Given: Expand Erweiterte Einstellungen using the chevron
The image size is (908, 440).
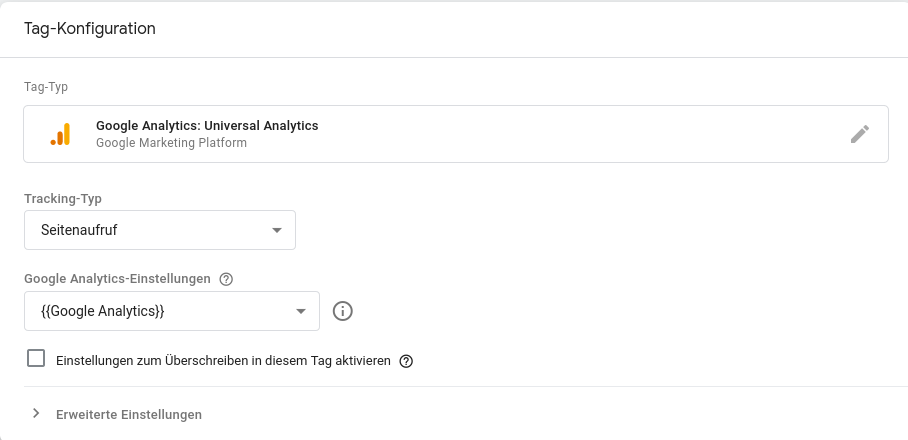Looking at the screenshot, I should (x=36, y=414).
